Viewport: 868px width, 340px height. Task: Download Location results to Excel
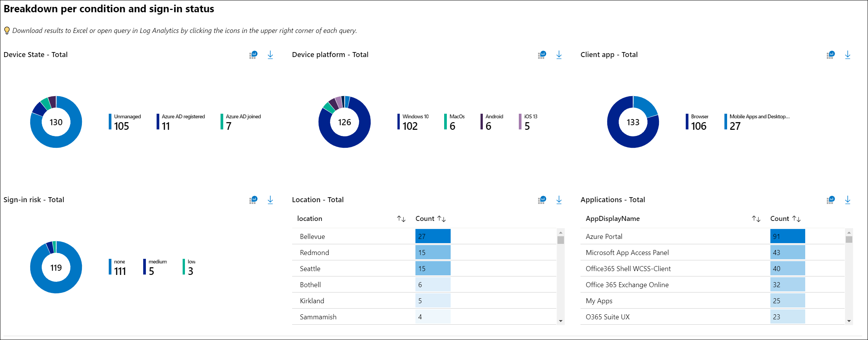pyautogui.click(x=559, y=200)
